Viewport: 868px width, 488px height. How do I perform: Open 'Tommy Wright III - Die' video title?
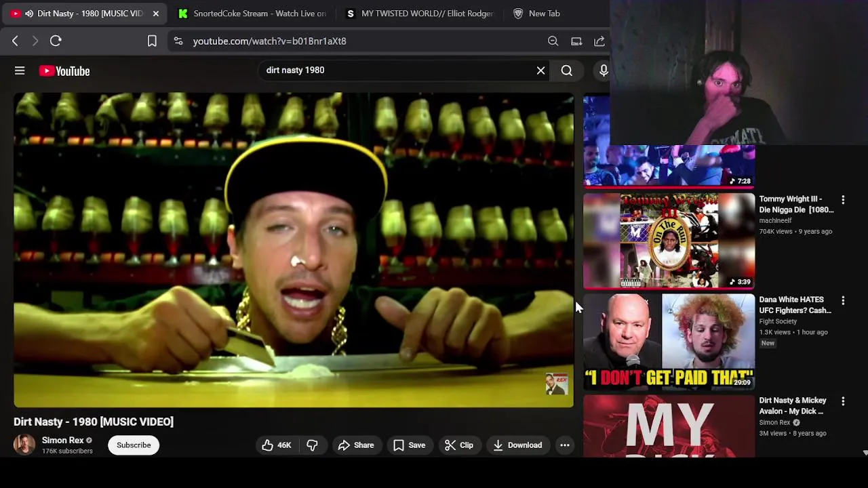[x=796, y=204]
